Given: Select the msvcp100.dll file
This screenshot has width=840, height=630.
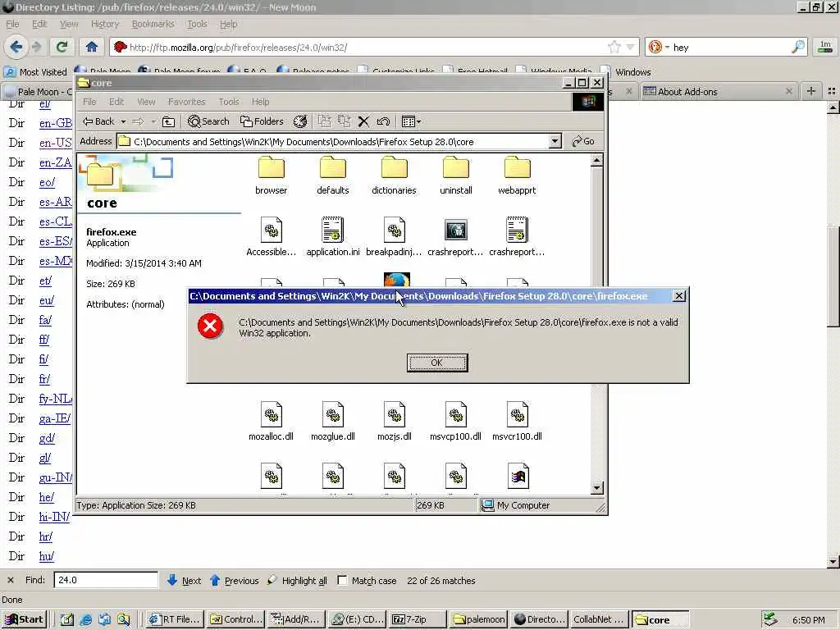Looking at the screenshot, I should pos(456,421).
